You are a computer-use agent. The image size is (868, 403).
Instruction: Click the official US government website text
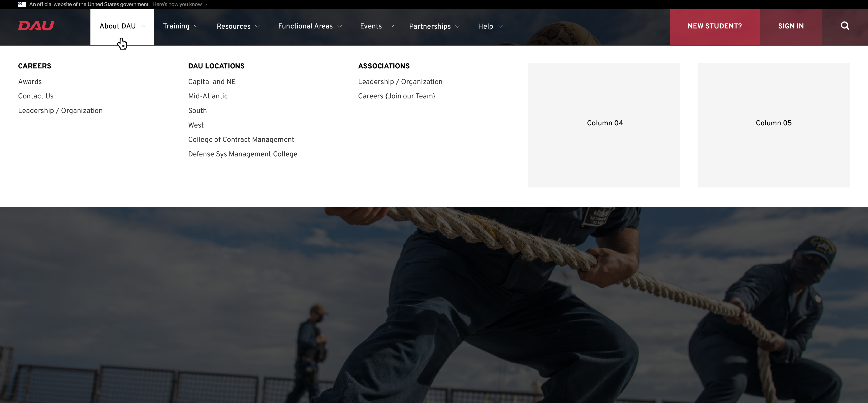click(89, 4)
